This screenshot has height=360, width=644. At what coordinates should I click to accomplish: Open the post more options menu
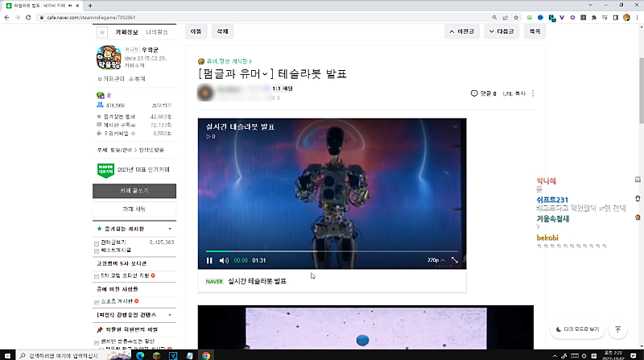point(533,93)
